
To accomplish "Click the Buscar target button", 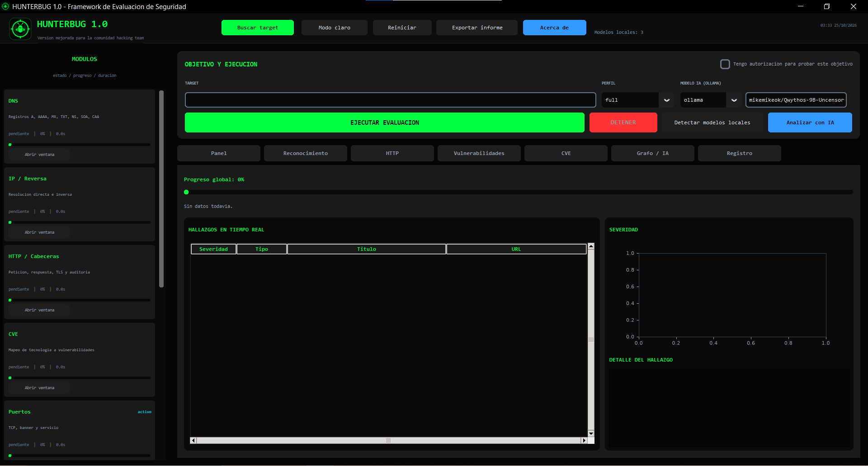I will (258, 28).
